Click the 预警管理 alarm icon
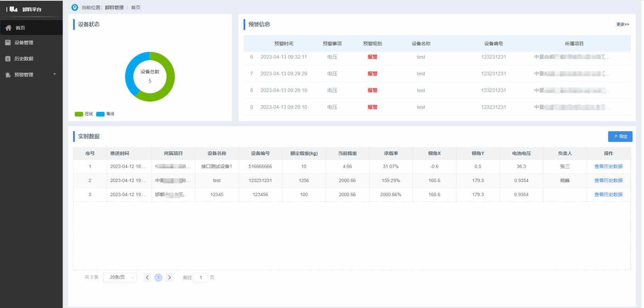The width and height of the screenshot is (644, 308). click(8, 75)
